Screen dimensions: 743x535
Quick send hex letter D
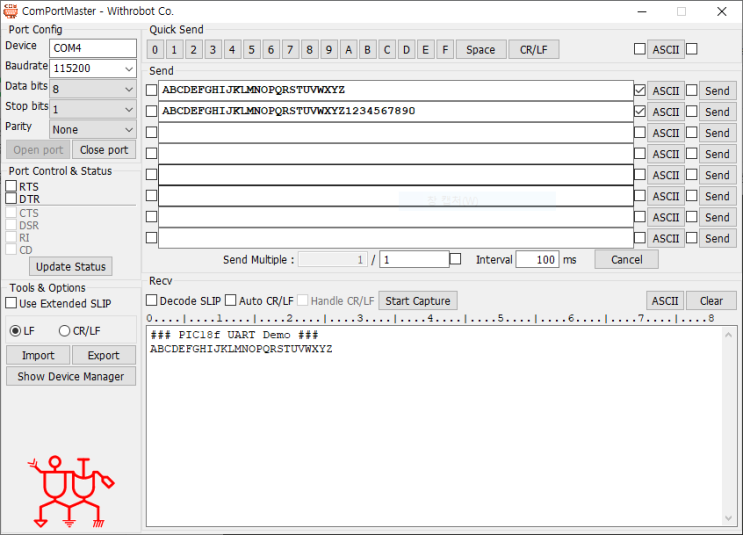[x=406, y=49]
